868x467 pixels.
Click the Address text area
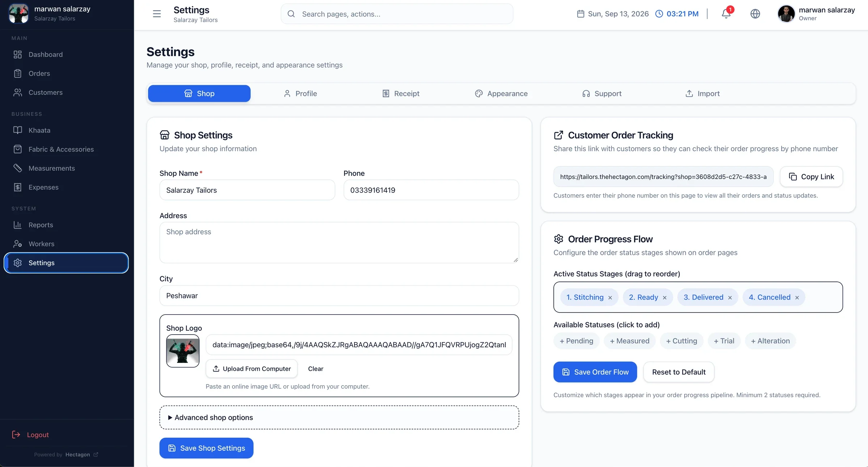pos(339,243)
